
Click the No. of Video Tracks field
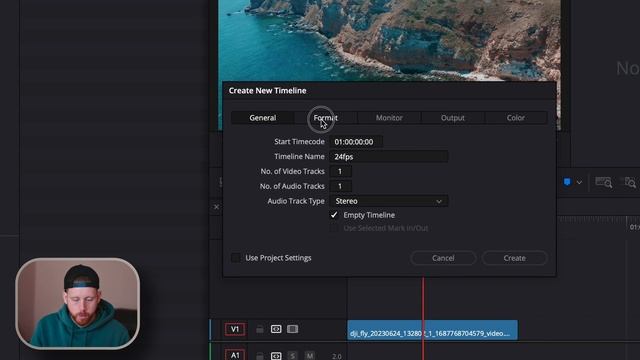pyautogui.click(x=340, y=171)
